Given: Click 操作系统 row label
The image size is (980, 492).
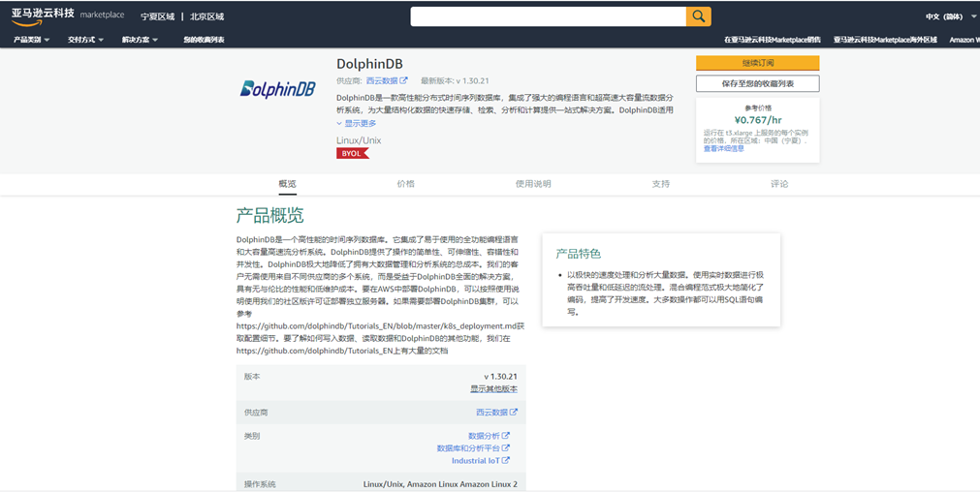Looking at the screenshot, I should (260, 484).
